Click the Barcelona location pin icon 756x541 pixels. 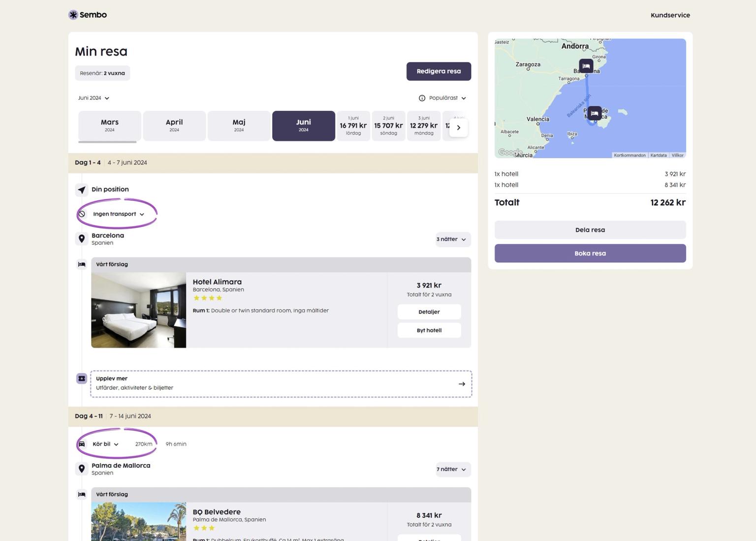(x=82, y=239)
